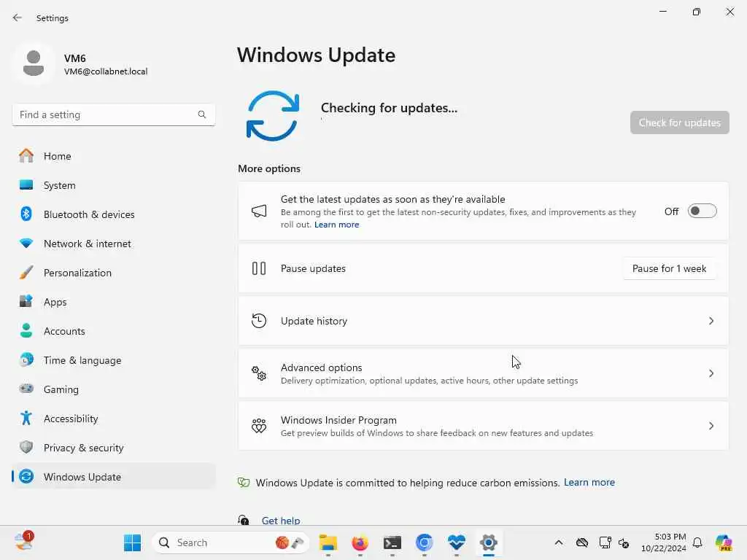Click the Home house icon in sidebar
Viewport: 747px width, 560px height.
26,156
